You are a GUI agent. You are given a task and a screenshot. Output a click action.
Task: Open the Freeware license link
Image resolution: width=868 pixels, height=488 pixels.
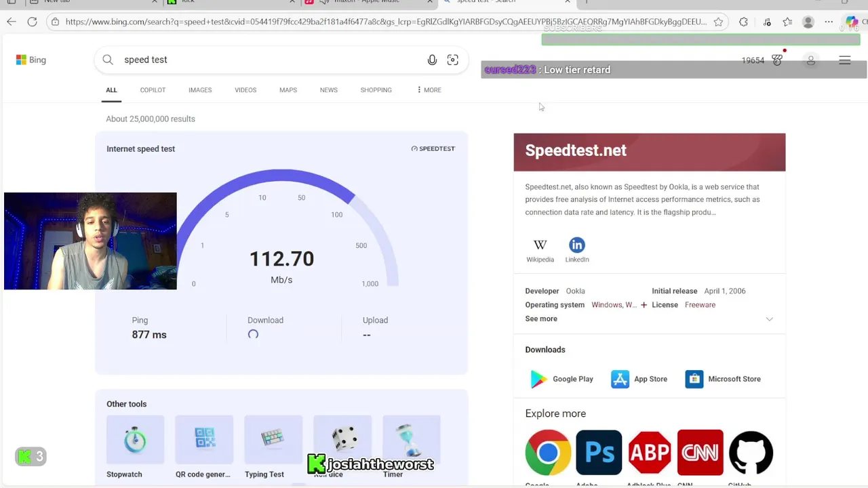(x=700, y=305)
